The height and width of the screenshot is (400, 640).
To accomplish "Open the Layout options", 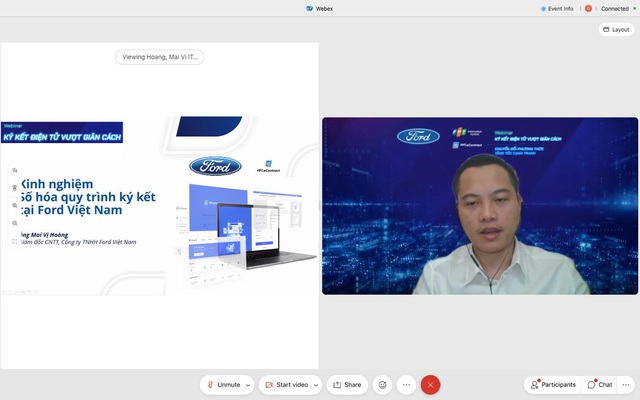I will click(616, 29).
